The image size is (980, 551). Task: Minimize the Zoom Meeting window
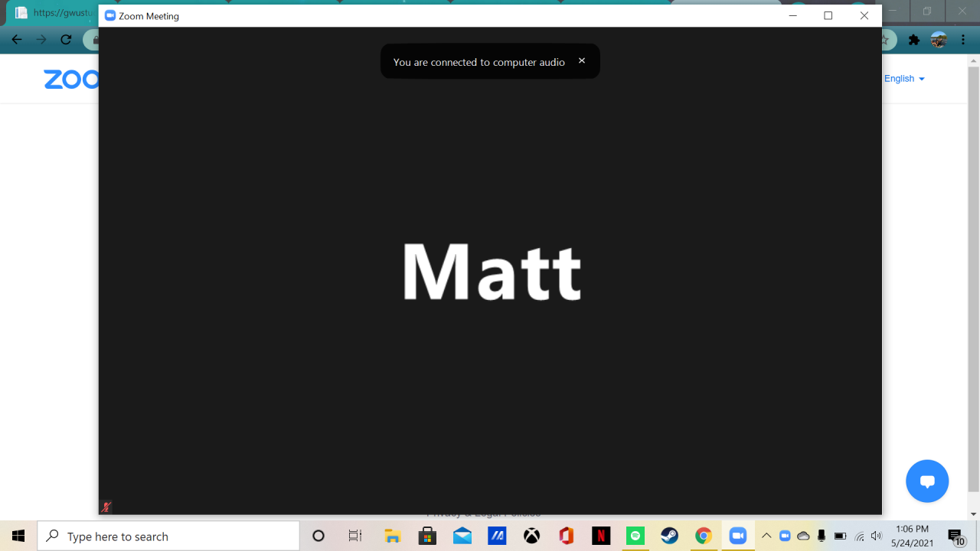click(792, 15)
